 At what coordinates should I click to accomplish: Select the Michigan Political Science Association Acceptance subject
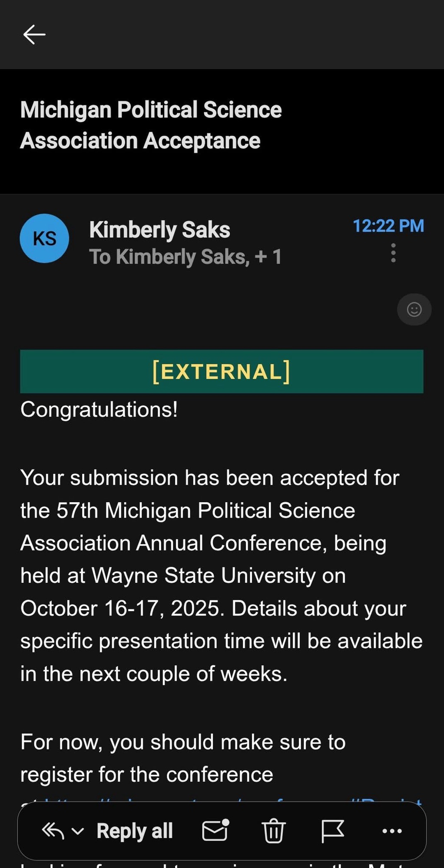[151, 125]
